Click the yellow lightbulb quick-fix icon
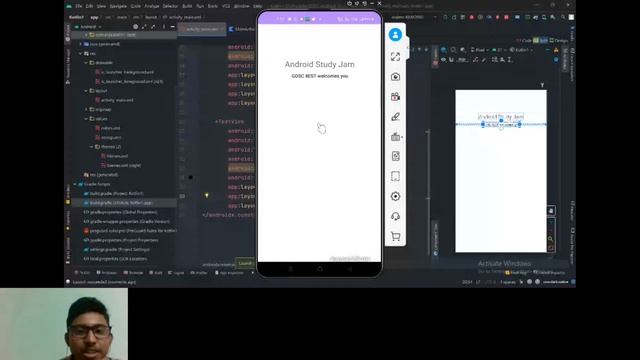Image resolution: width=640 pixels, height=360 pixels. [x=207, y=196]
